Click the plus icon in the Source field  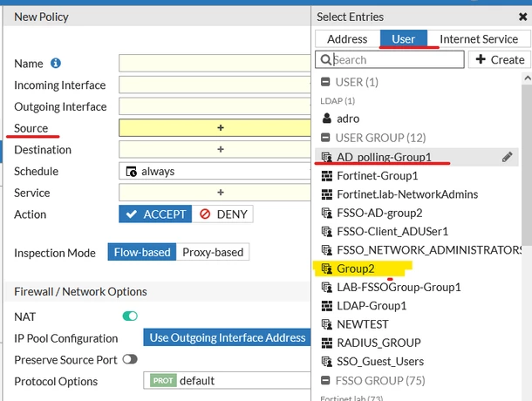click(x=221, y=127)
